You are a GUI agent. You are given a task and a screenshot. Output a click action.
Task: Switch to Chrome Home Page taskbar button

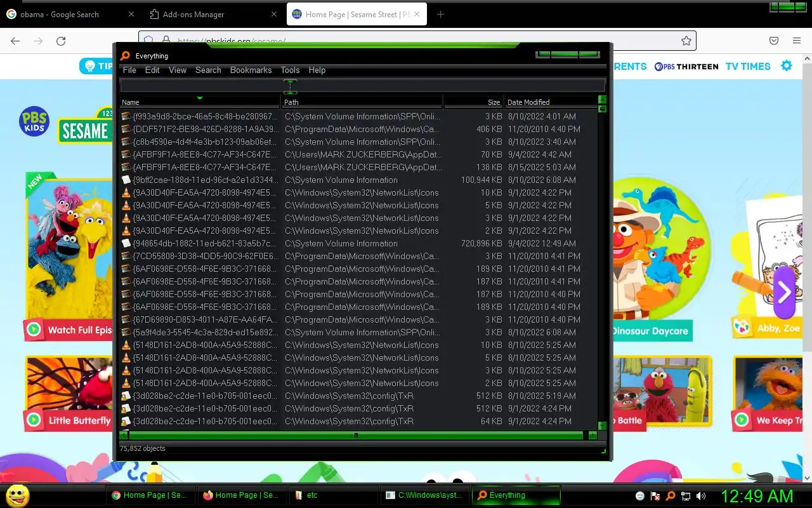pos(149,495)
